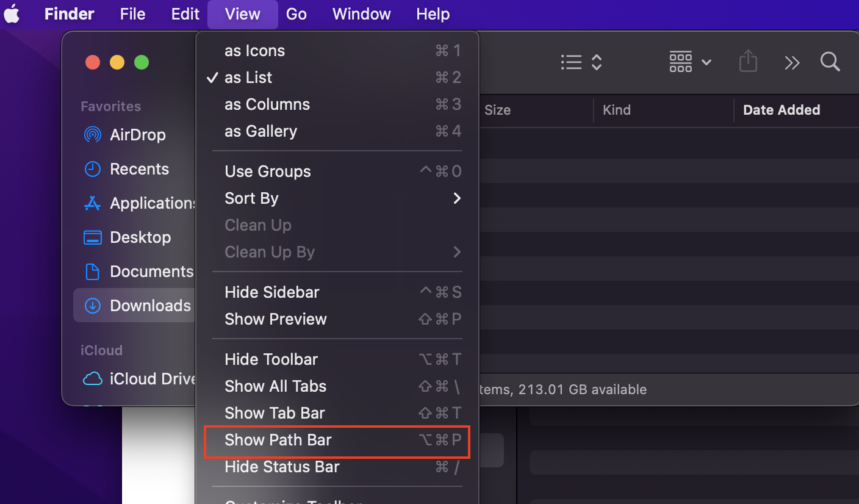This screenshot has height=504, width=859.
Task: Click the AirDrop sidebar icon
Action: (x=92, y=135)
